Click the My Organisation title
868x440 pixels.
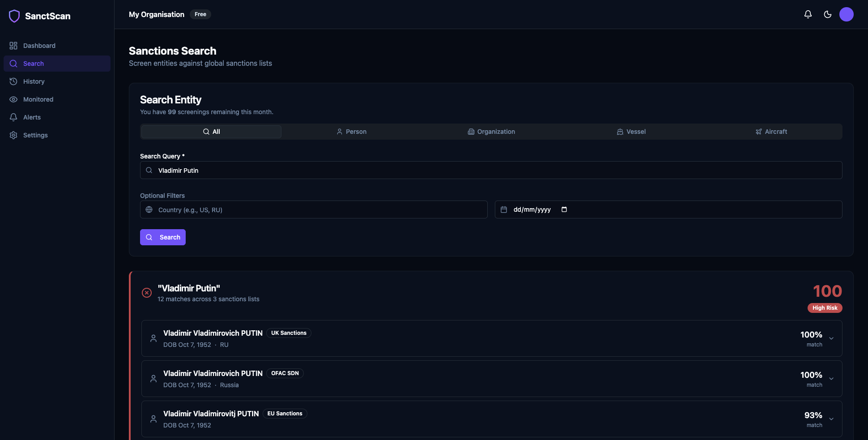157,14
